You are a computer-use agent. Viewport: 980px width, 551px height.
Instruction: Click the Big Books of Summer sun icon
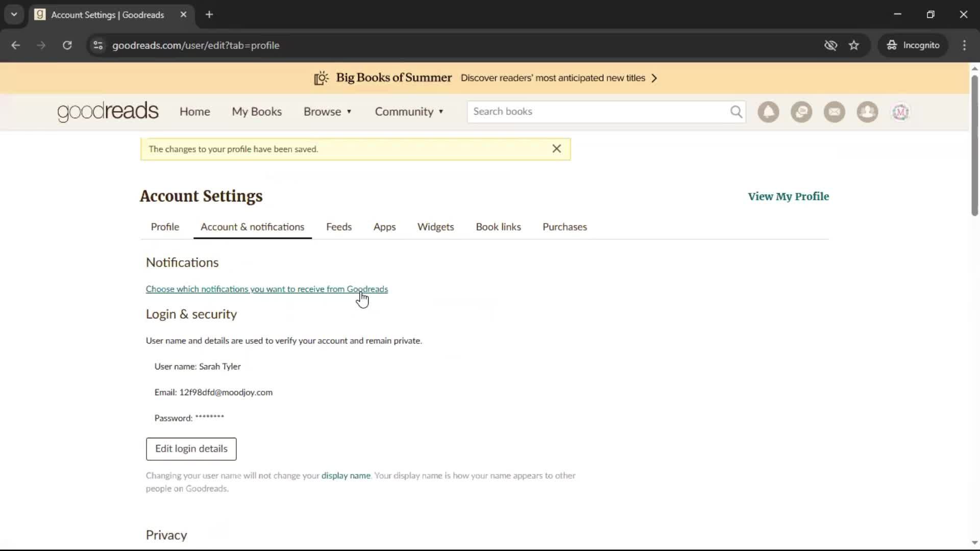[x=321, y=78]
